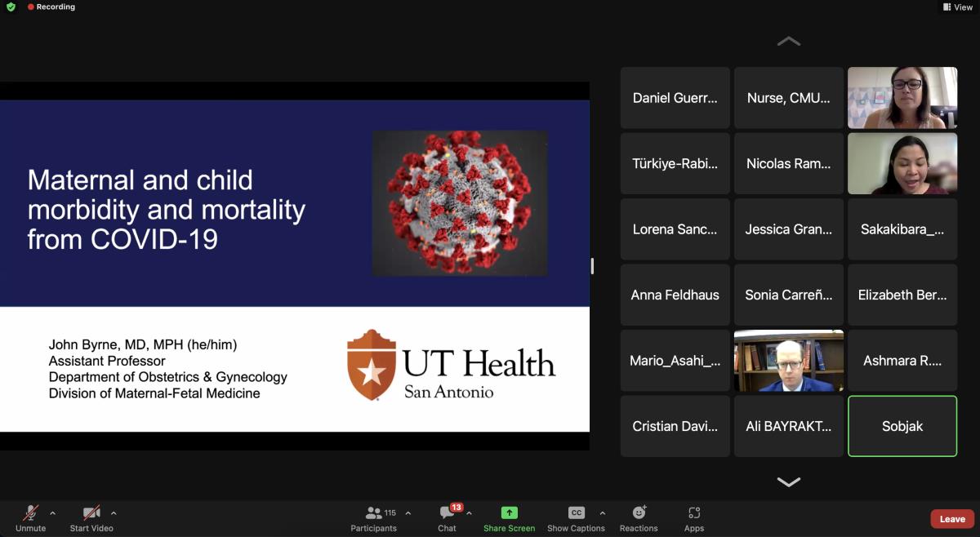The width and height of the screenshot is (980, 537).
Task: Go to previous page of participant tiles
Action: coord(788,41)
